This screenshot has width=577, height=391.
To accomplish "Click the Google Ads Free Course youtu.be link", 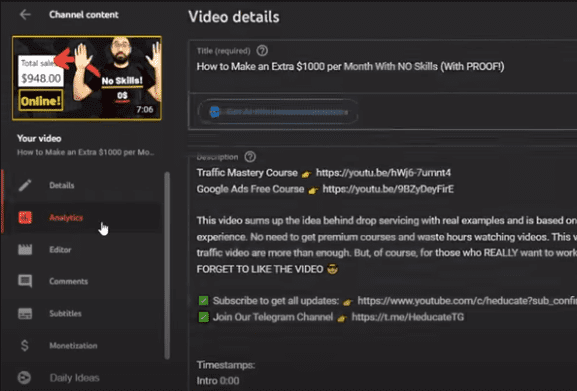I will pos(388,189).
